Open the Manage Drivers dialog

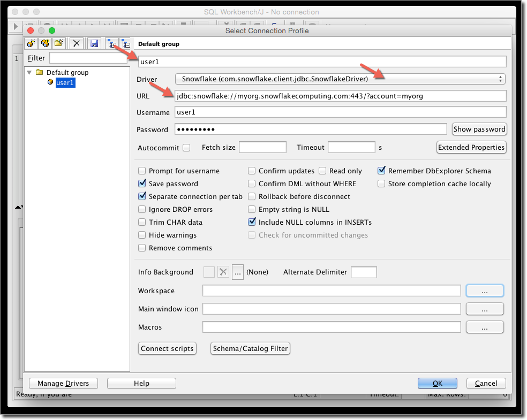63,383
